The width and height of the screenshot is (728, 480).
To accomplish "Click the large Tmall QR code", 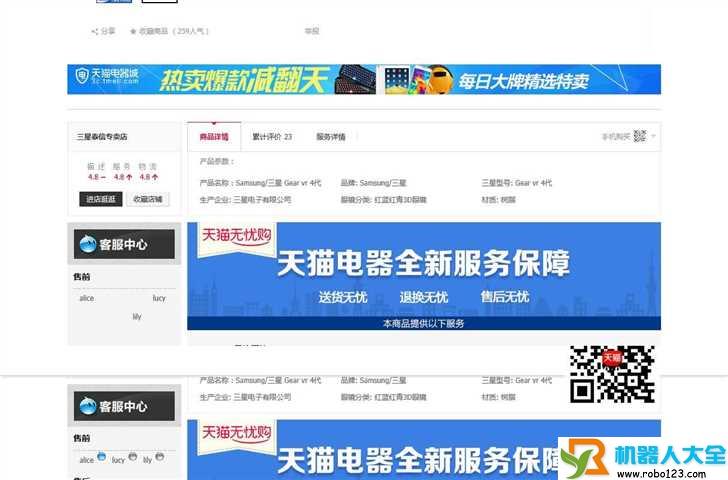I will pyautogui.click(x=612, y=374).
